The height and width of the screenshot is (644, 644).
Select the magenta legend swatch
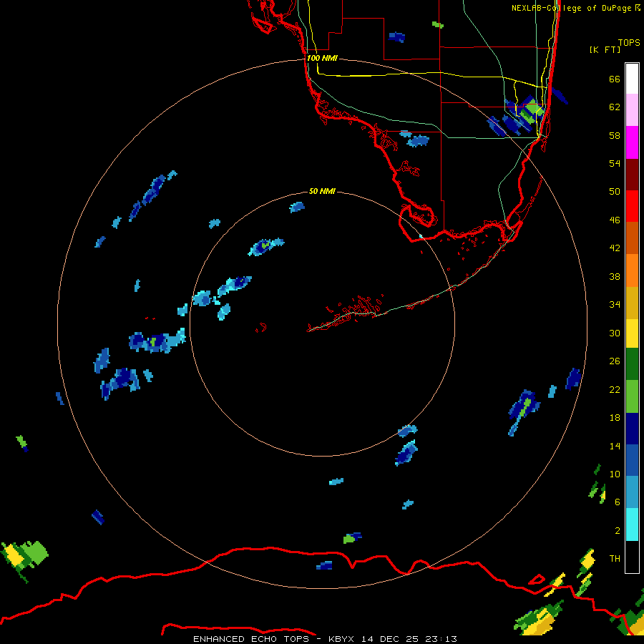(x=632, y=142)
